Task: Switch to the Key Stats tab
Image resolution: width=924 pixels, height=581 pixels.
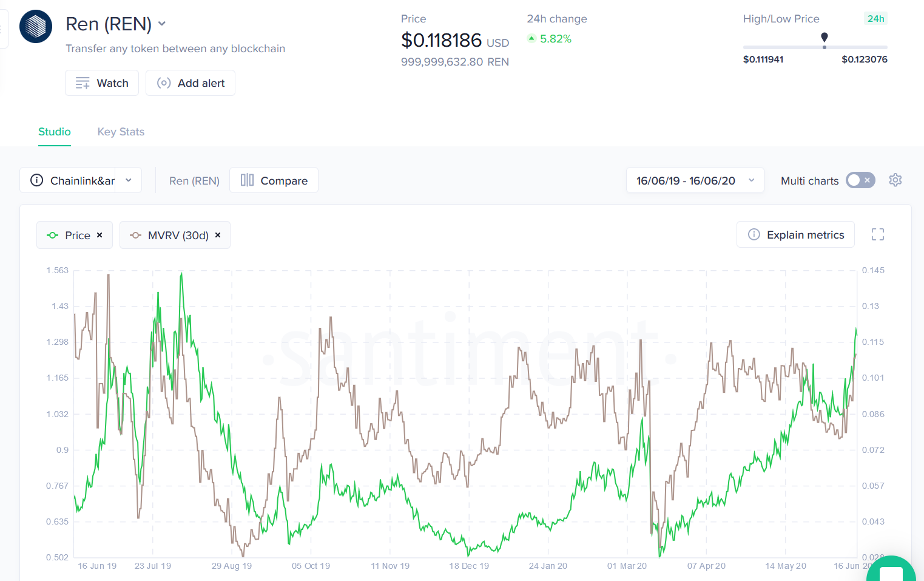Action: (x=121, y=132)
